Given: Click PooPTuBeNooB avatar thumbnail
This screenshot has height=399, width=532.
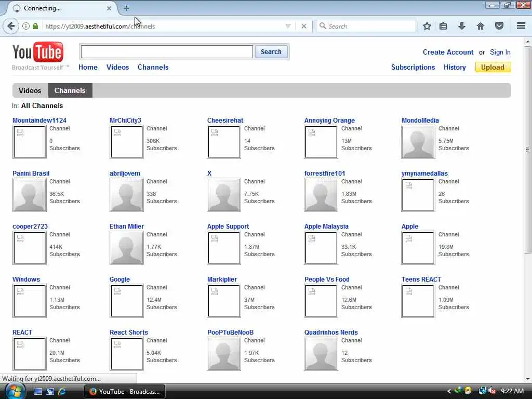Looking at the screenshot, I should tap(223, 353).
